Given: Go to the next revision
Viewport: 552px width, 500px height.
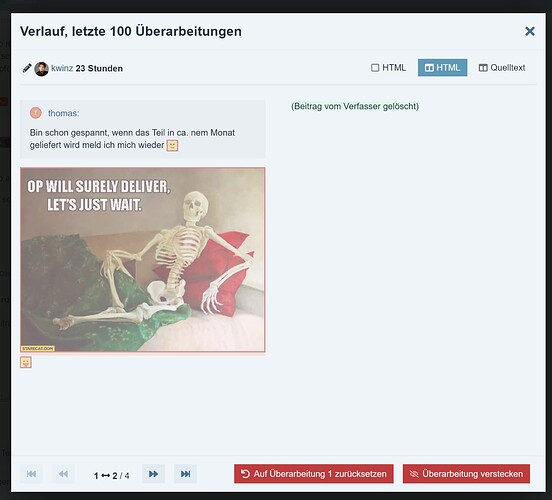Looking at the screenshot, I should tap(153, 474).
